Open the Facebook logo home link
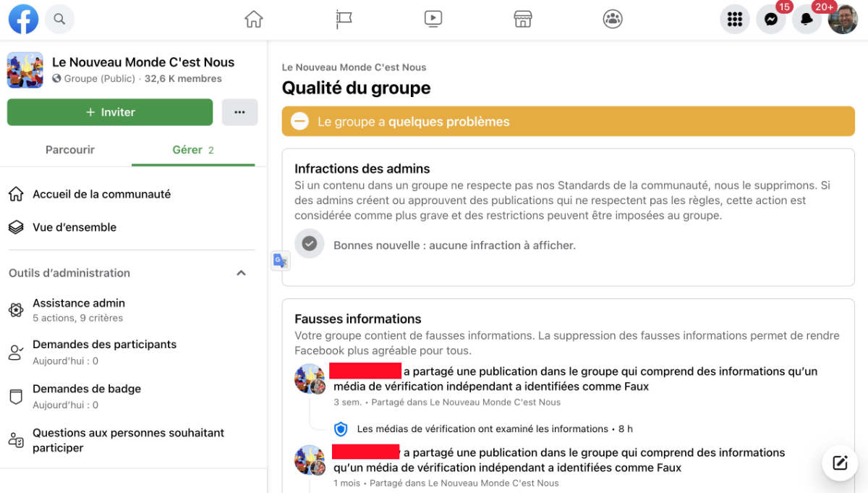868x493 pixels. [x=23, y=19]
